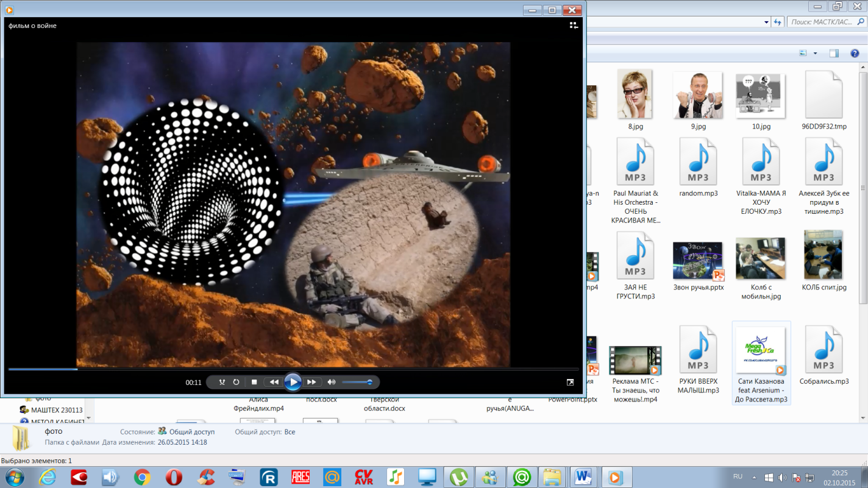Viewport: 868px width, 488px height.
Task: Click the fast-forward next button
Action: pyautogui.click(x=312, y=382)
